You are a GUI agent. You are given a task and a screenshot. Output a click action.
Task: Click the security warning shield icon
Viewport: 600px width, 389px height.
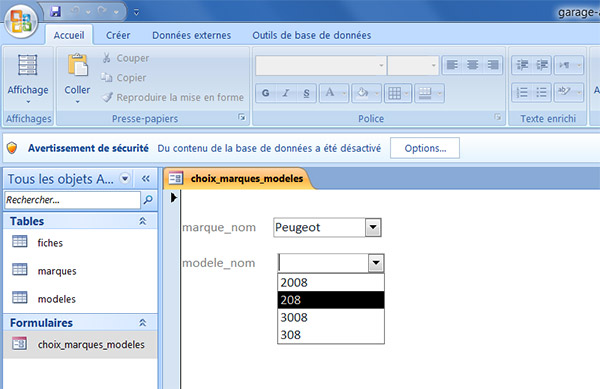(12, 148)
